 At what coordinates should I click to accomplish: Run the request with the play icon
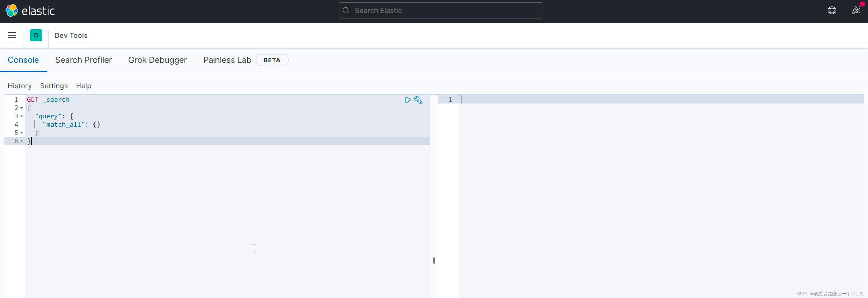tap(408, 100)
